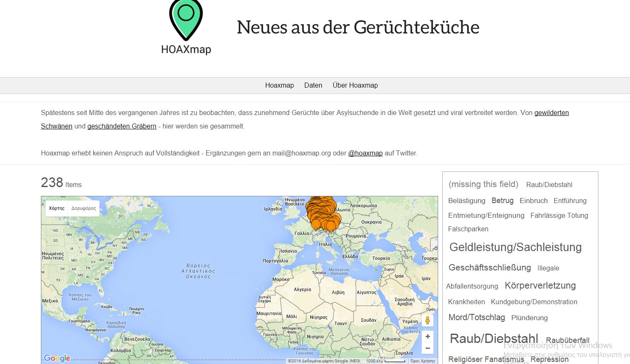This screenshot has height=364, width=630.
Task: Select the Mord/Totschlag category tag
Action: [x=477, y=317]
